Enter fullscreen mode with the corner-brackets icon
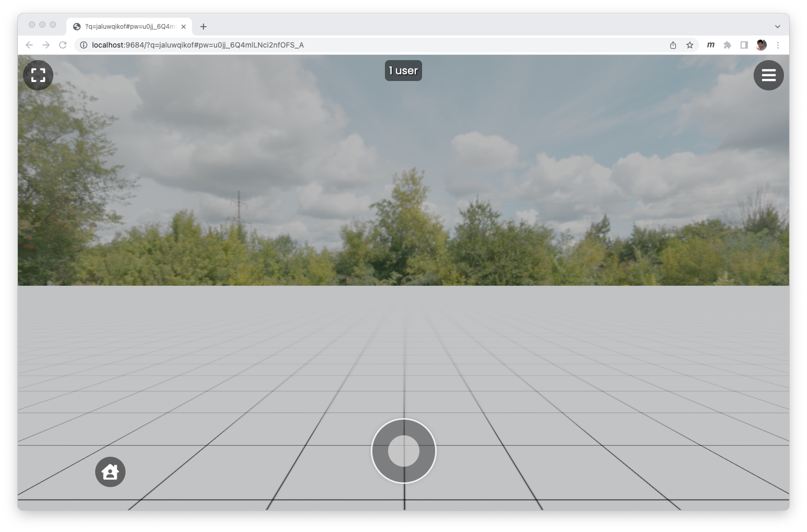Screen dimensions: 807x532 38,75
